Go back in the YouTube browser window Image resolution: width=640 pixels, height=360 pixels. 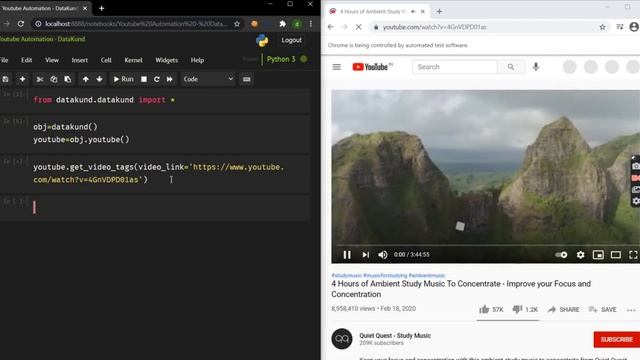point(331,27)
